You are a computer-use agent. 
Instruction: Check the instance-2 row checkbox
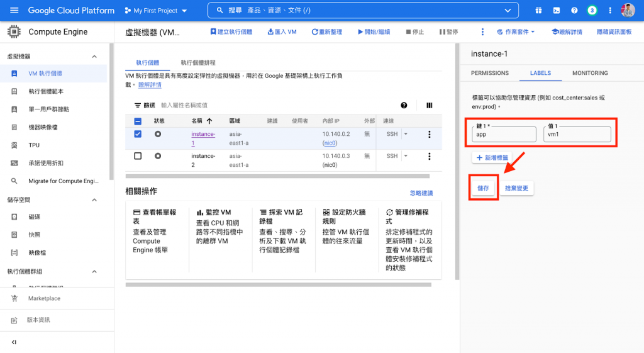(138, 156)
